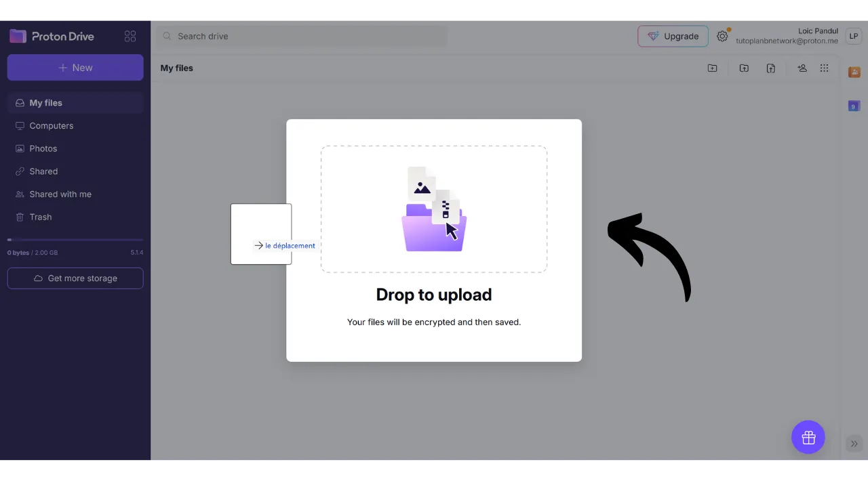Open the orange contacts side panel icon
Viewport: 868px width, 481px height.
854,72
